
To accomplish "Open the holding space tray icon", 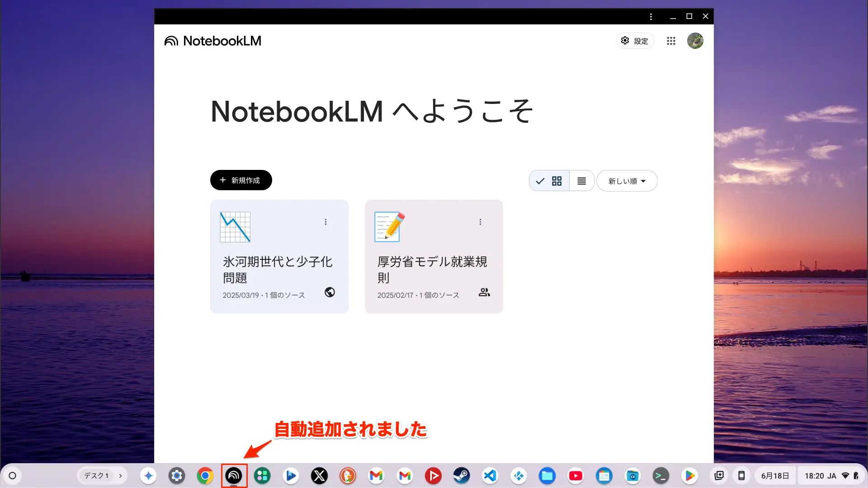I will pyautogui.click(x=719, y=475).
